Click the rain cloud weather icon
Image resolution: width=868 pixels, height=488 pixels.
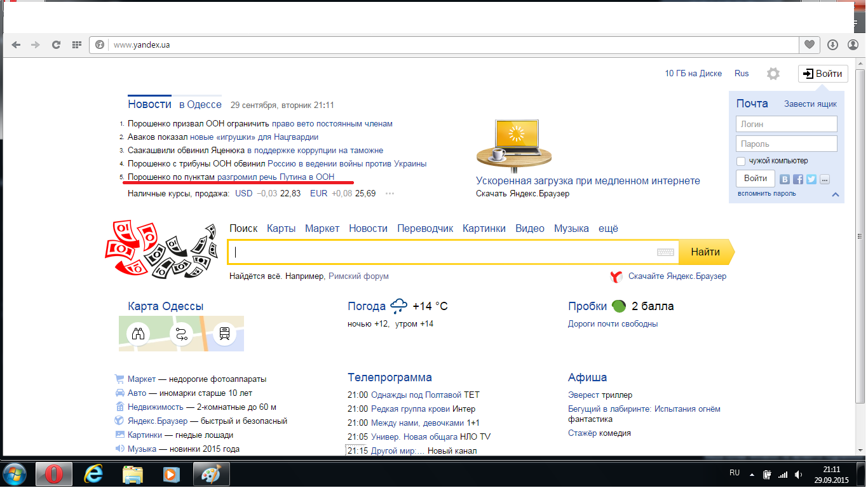[399, 306]
